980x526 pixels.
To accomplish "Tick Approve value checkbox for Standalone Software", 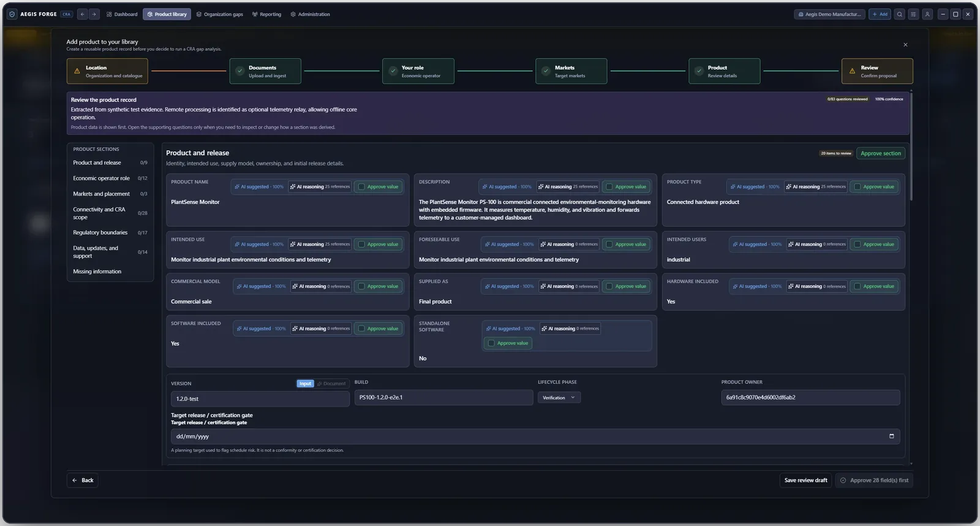I will (491, 343).
